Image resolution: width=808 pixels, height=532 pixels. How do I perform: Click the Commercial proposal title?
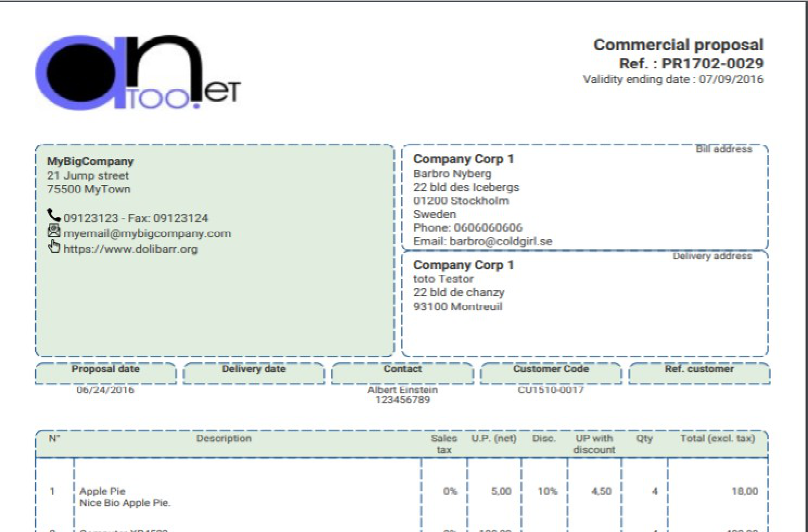click(x=678, y=44)
